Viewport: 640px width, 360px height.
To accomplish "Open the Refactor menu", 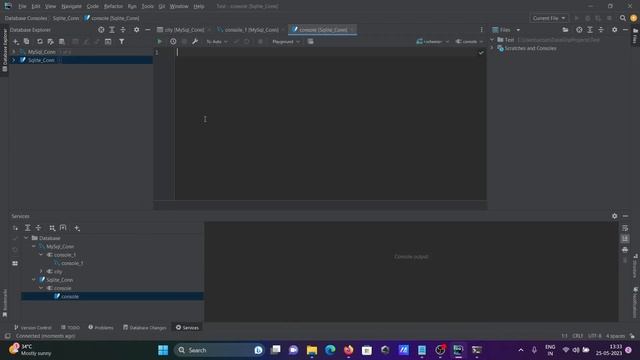I will pyautogui.click(x=113, y=6).
